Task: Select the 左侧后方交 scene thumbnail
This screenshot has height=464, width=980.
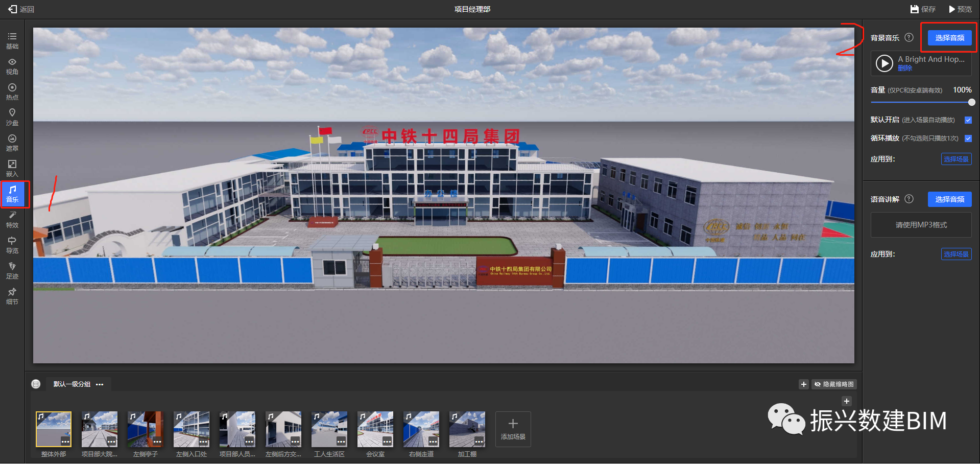Action: pos(283,429)
